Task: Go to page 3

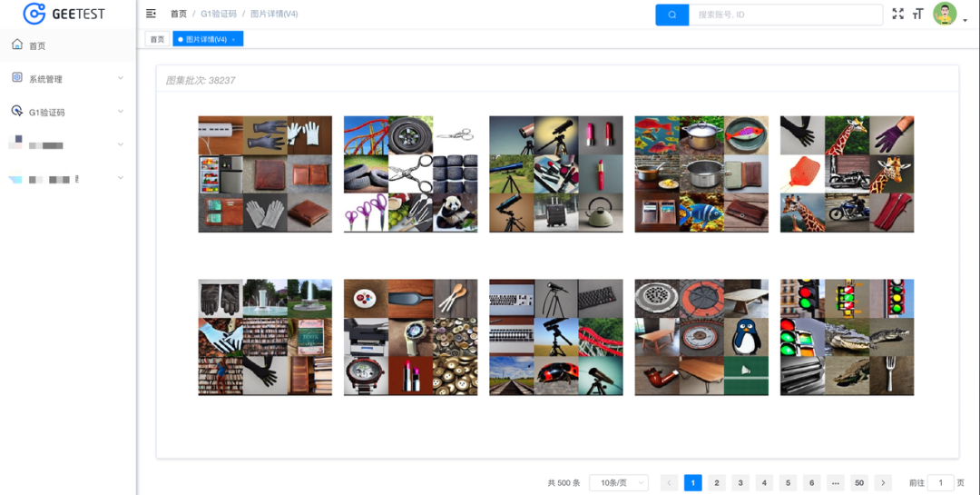Action: 740,482
